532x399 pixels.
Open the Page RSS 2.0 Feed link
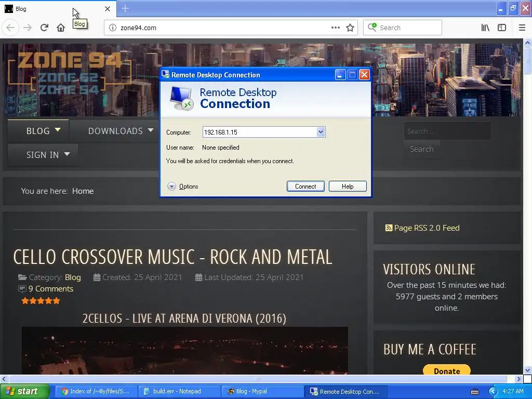427,228
